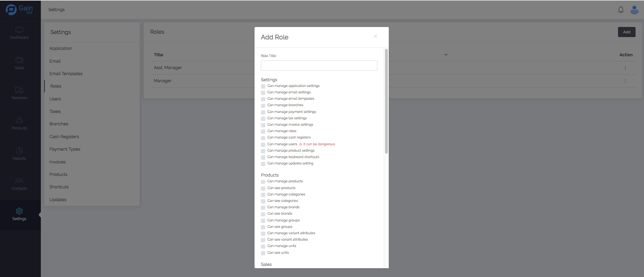The height and width of the screenshot is (277, 644).
Task: Open action menu for Manager row
Action: 625,81
